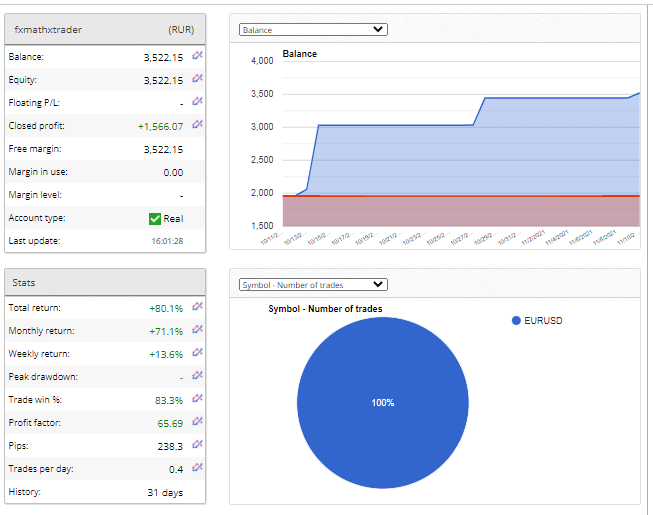Open the Balance chart type dropdown
653x515 pixels.
coord(313,30)
